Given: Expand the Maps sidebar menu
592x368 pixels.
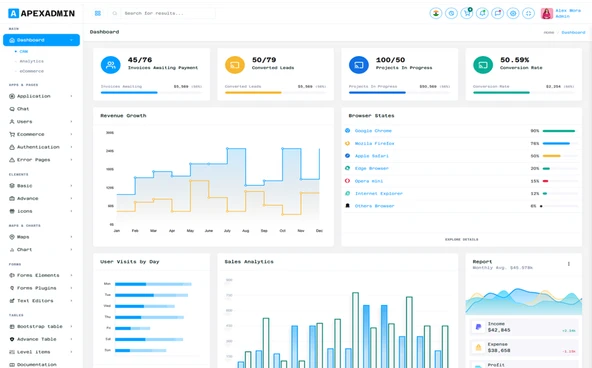Looking at the screenshot, I should point(42,237).
